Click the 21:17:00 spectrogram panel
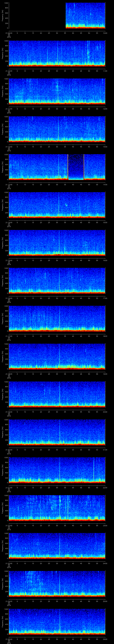The height and width of the screenshot is (644, 114). (57, 318)
